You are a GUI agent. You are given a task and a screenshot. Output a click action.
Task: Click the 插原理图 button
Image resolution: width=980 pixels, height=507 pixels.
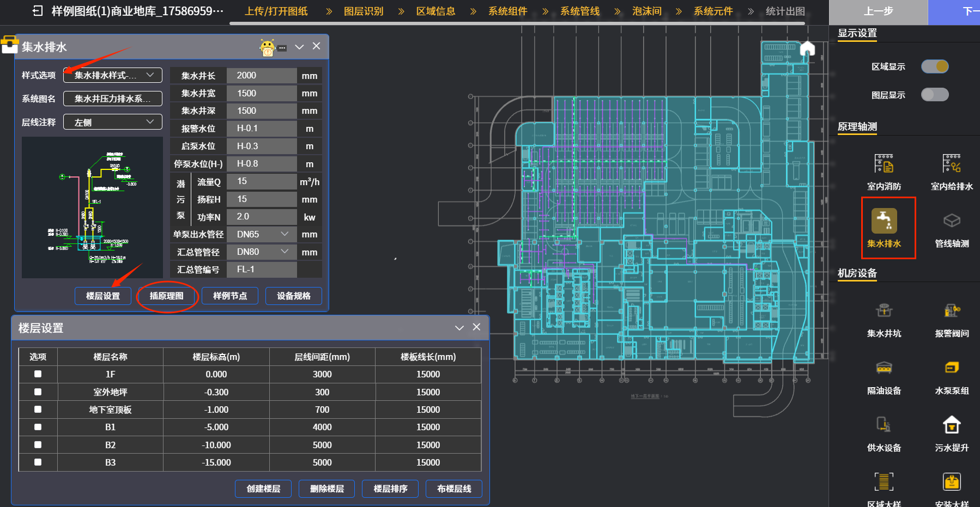166,296
